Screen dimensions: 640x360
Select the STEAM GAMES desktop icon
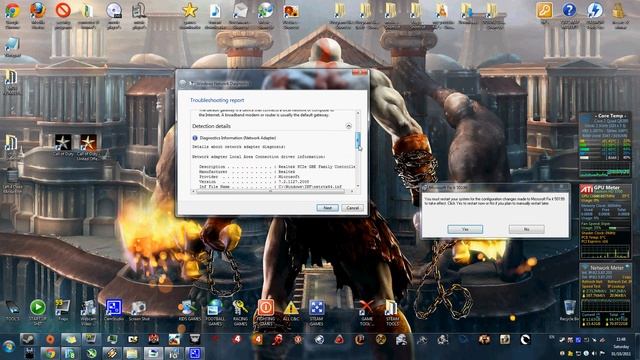pyautogui.click(x=316, y=308)
